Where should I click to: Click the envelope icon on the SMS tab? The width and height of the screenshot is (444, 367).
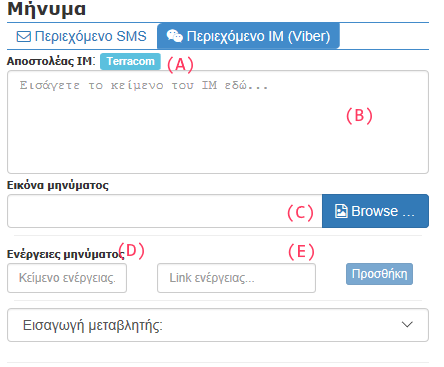(24, 36)
